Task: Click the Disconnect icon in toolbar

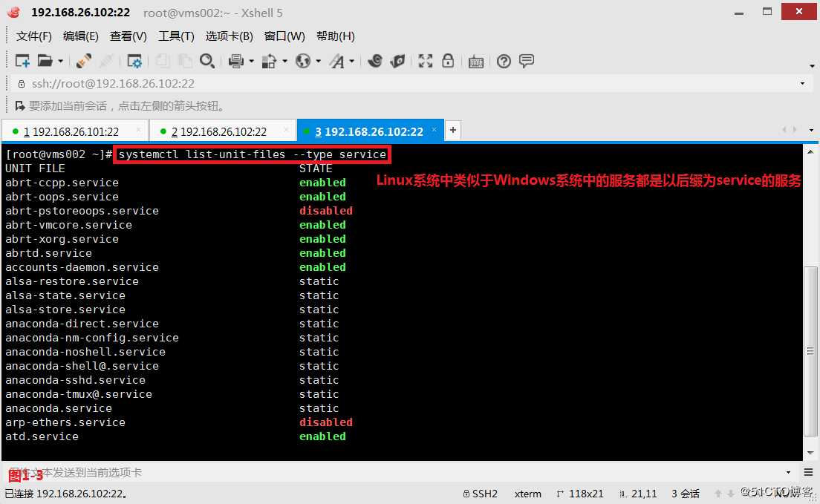Action: coord(106,61)
